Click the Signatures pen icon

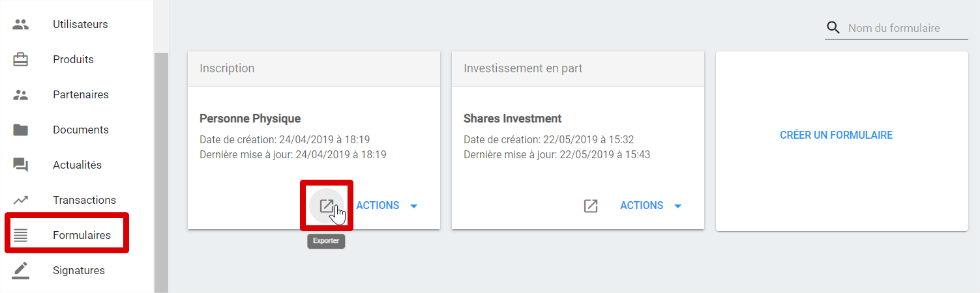tap(21, 270)
